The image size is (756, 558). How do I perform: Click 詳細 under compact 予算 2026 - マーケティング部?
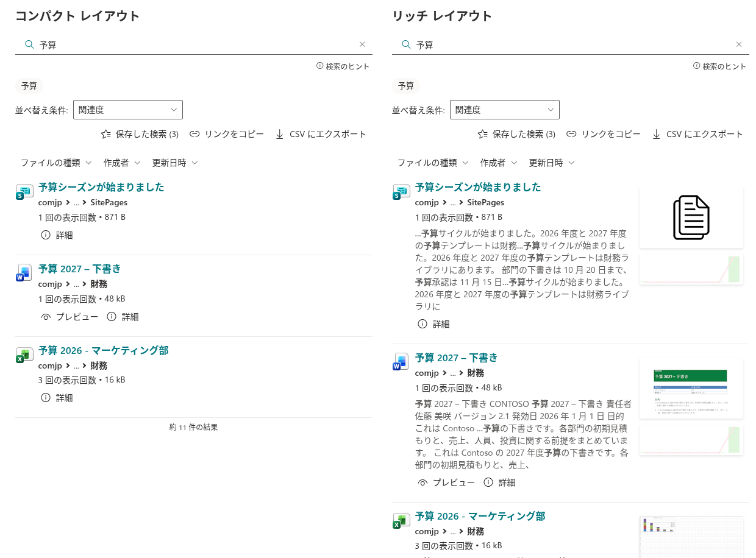(57, 398)
